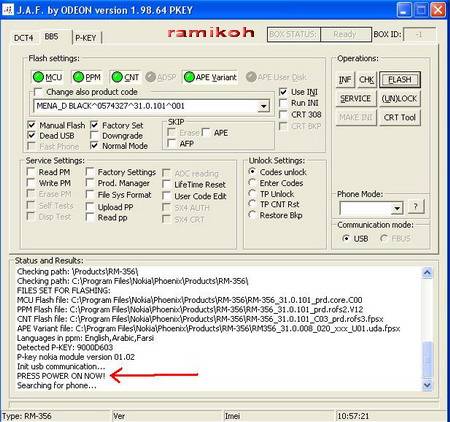This screenshot has width=450, height=422.
Task: Click the BOX ID field
Action: (419, 34)
